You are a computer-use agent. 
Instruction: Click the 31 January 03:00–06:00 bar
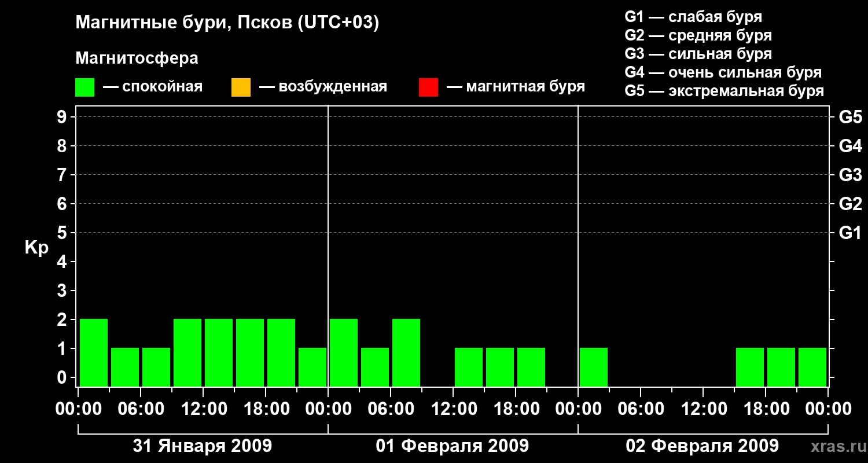(125, 367)
